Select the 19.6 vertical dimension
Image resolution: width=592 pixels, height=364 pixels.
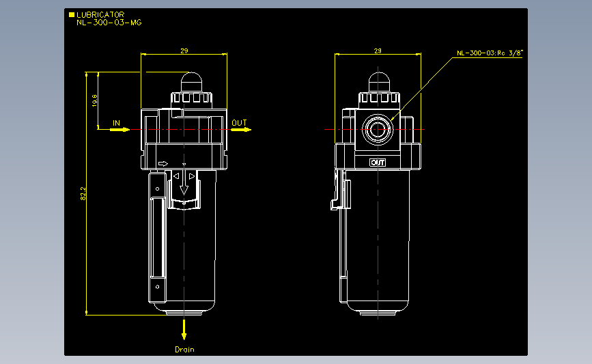(94, 101)
